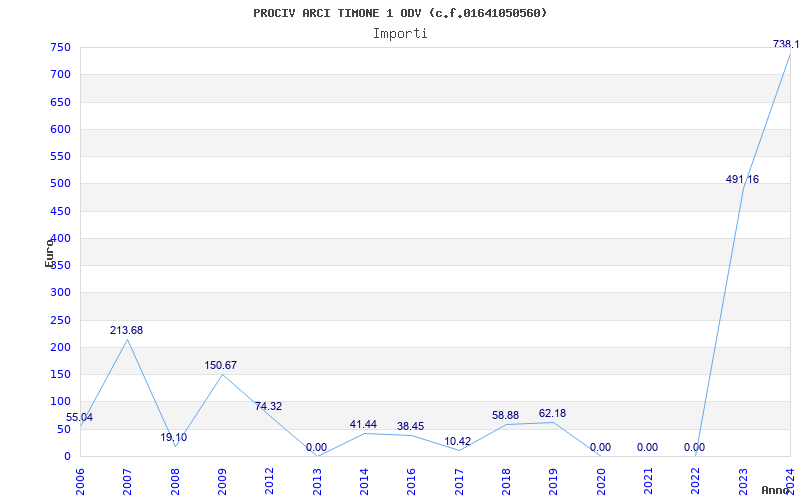Image resolution: width=800 pixels, height=500 pixels.
Task: Select the Euro y-axis title
Action: click(x=49, y=252)
